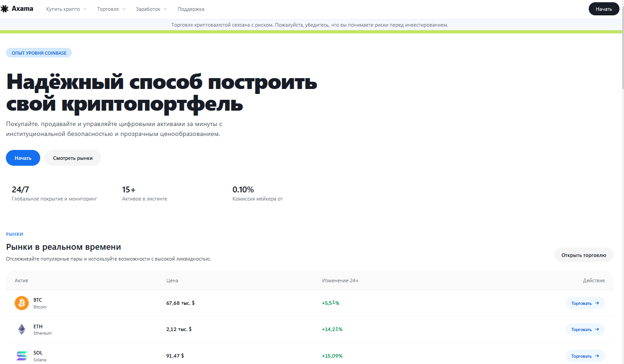This screenshot has height=364, width=624.
Task: Click the Axama star logo icon
Action: click(x=5, y=9)
